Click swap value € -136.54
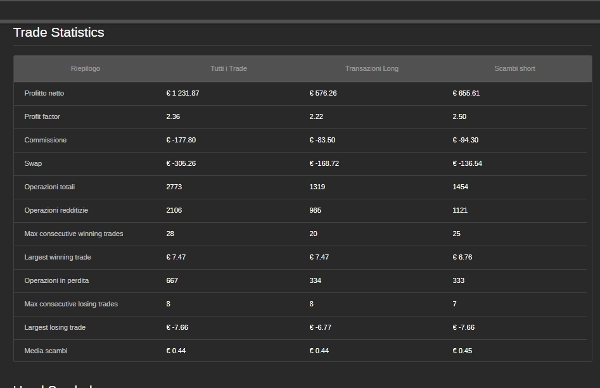 [467, 163]
